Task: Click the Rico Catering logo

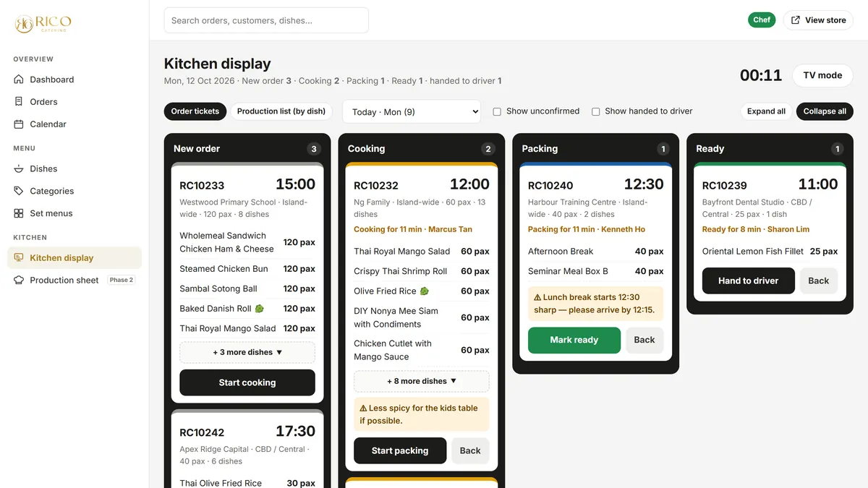Action: (43, 23)
